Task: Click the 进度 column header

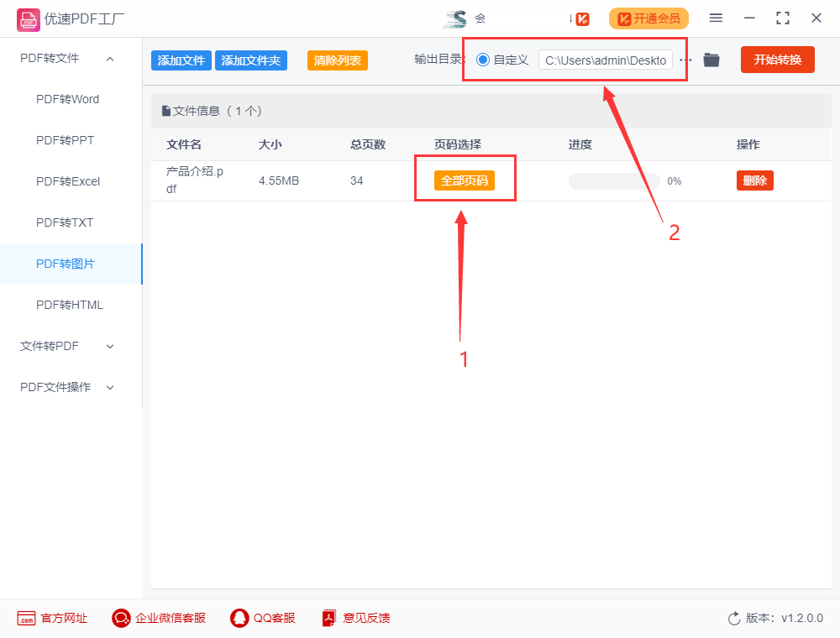Action: tap(580, 144)
